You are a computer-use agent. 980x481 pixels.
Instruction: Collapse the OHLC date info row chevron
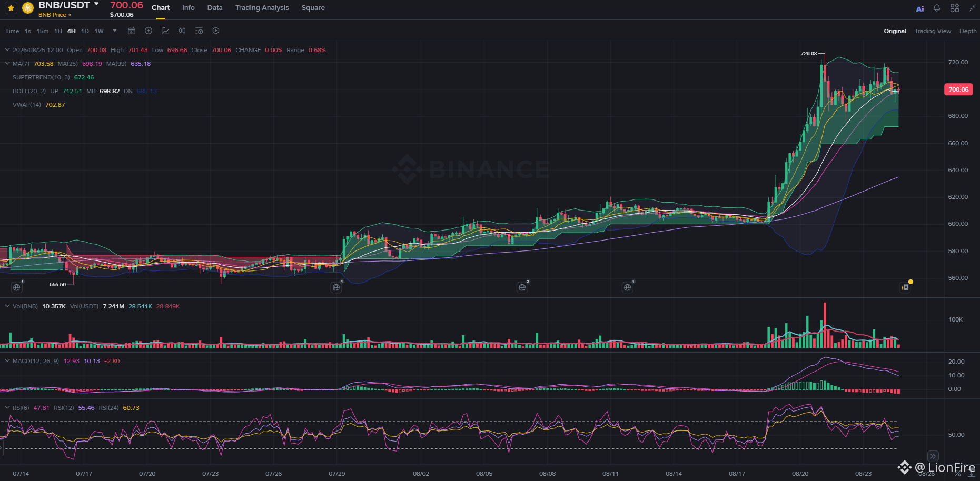[7, 50]
